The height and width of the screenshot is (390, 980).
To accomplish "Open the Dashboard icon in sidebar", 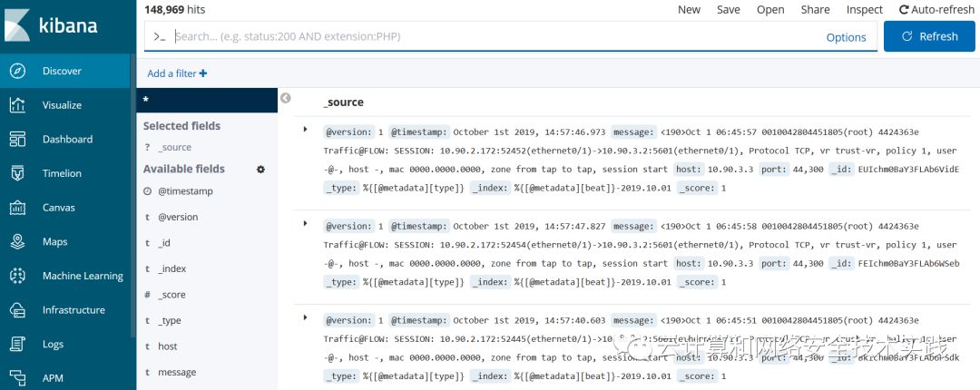I will [17, 140].
